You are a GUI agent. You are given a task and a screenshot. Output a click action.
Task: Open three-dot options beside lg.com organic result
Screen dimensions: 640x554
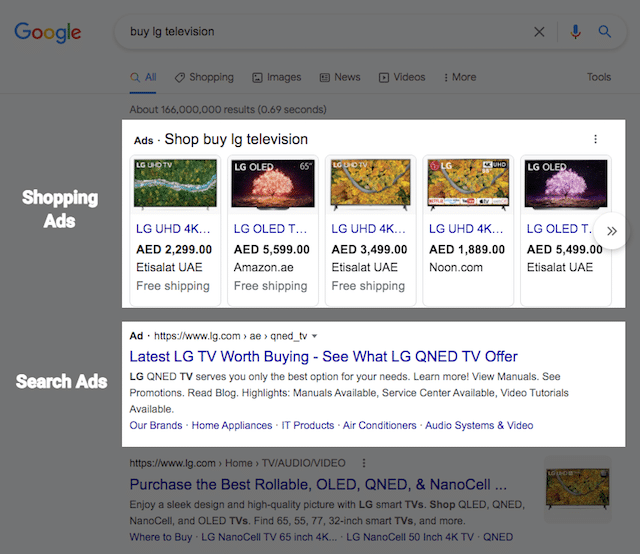pos(364,464)
